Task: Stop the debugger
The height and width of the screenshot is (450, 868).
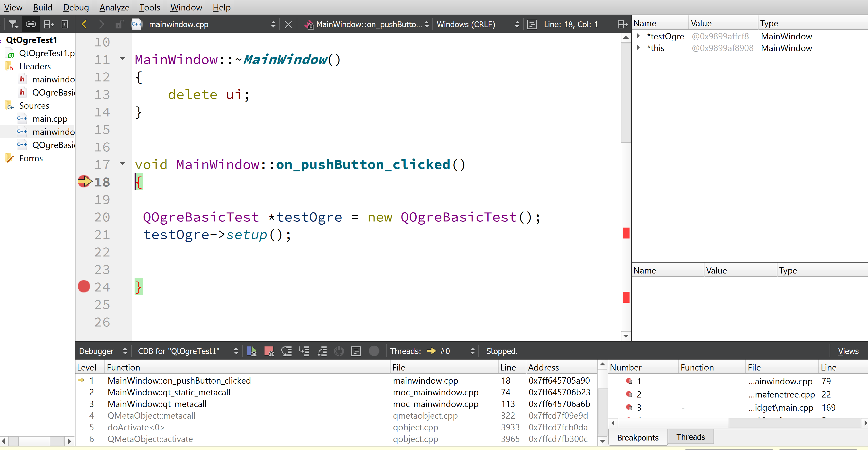Action: pyautogui.click(x=269, y=351)
